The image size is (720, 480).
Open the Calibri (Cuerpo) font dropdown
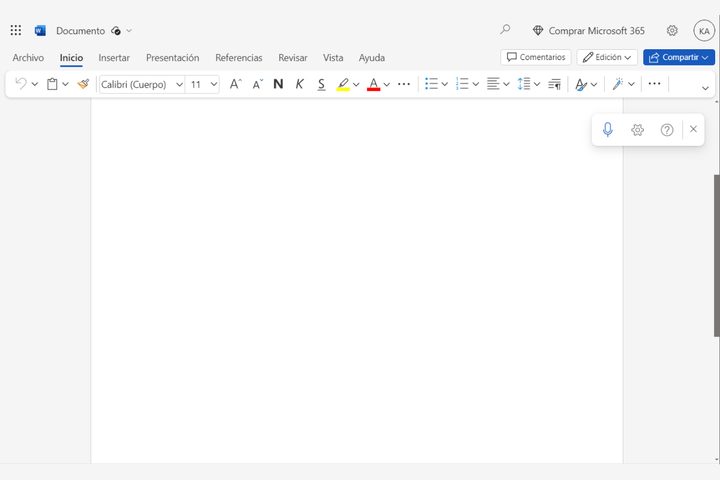[x=142, y=84]
